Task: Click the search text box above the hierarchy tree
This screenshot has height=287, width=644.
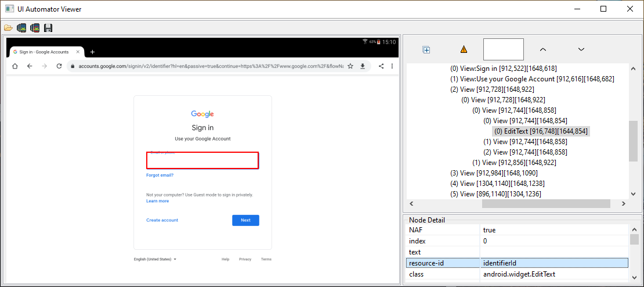Action: (504, 49)
